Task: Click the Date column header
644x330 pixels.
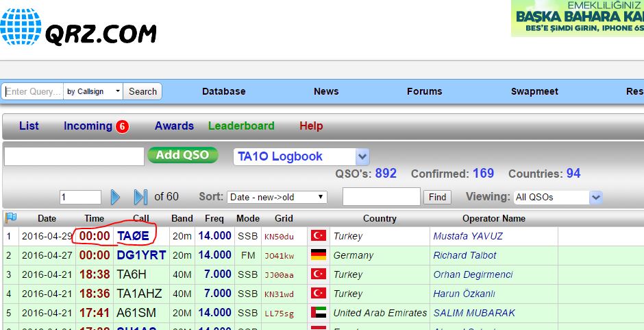Action: point(47,218)
